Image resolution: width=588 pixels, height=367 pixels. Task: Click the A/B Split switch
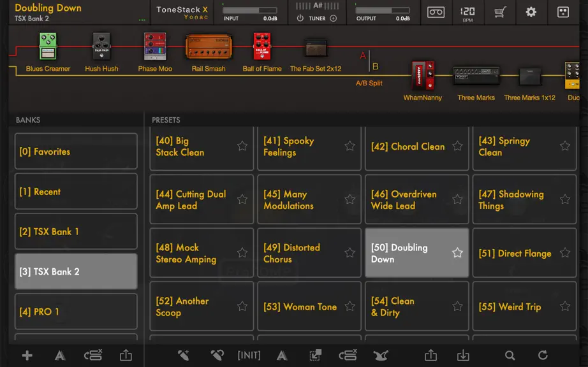[369, 62]
